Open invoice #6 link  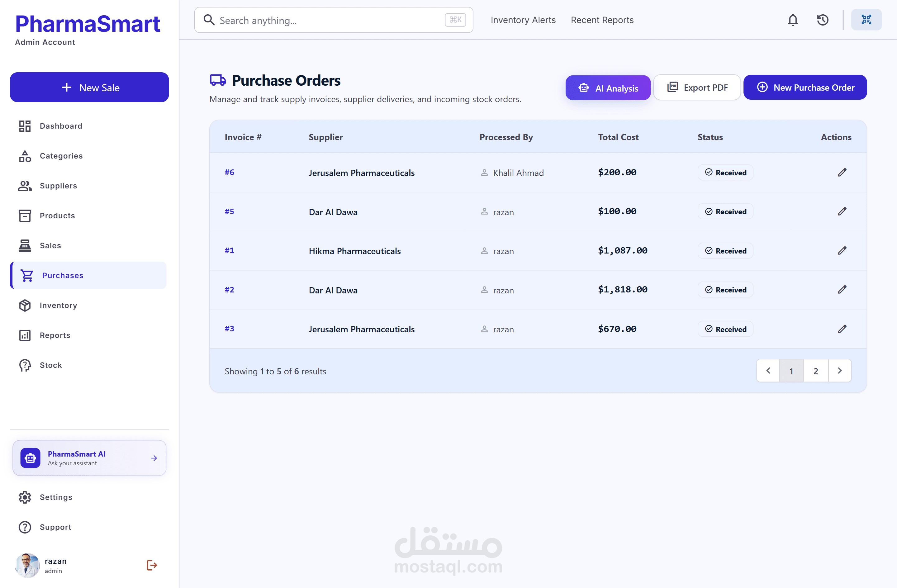[x=229, y=172]
